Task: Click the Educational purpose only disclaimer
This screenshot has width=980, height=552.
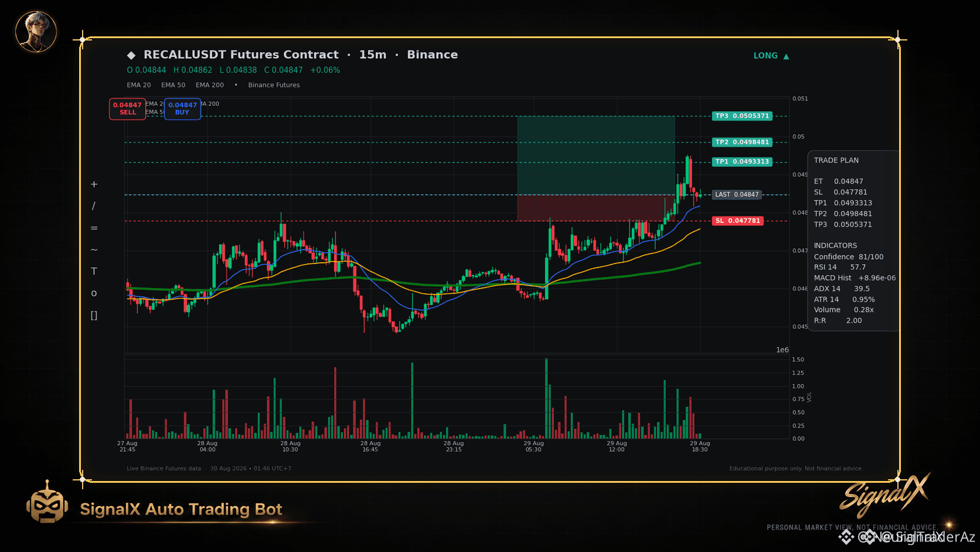Action: click(796, 469)
